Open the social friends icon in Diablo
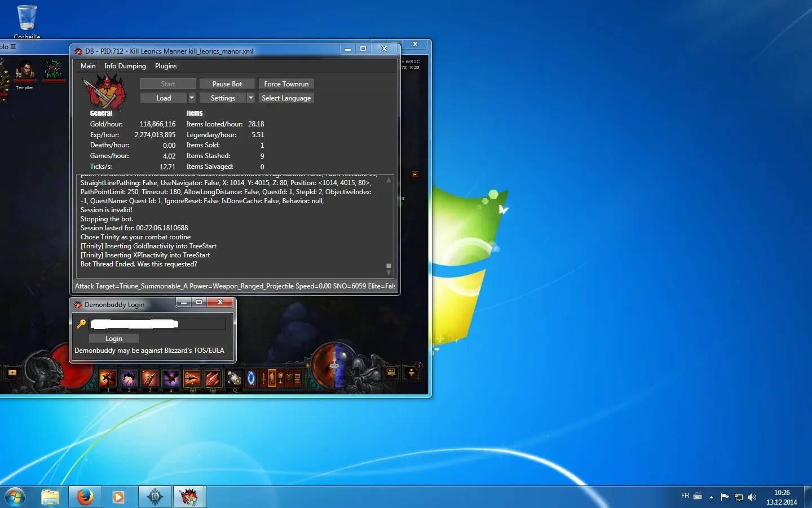Image resolution: width=812 pixels, height=508 pixels. click(391, 372)
